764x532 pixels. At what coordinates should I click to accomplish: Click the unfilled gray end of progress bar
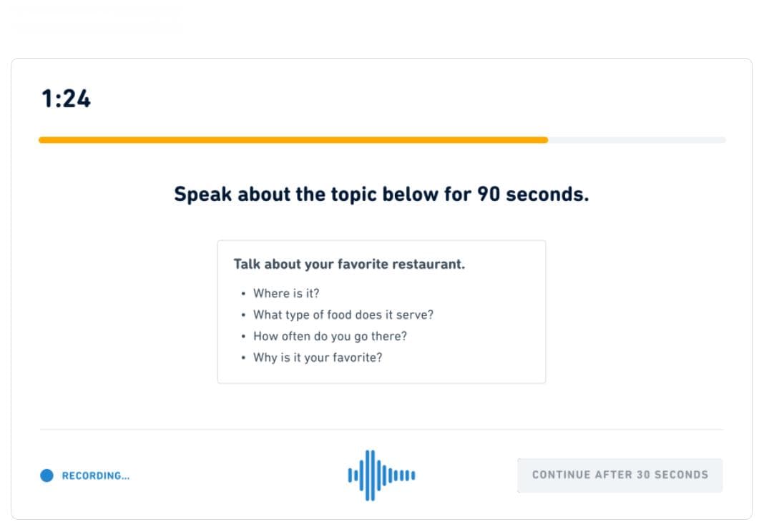(x=637, y=140)
